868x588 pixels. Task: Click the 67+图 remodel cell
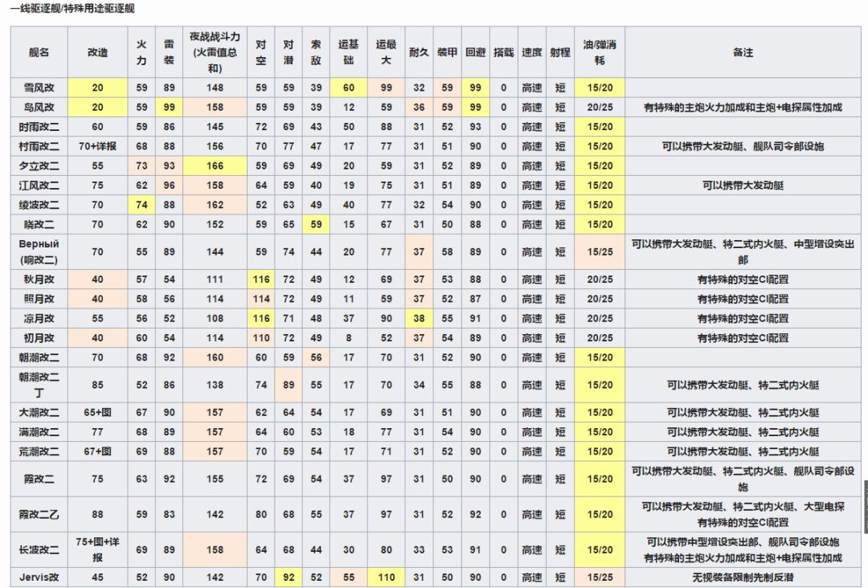[97, 452]
